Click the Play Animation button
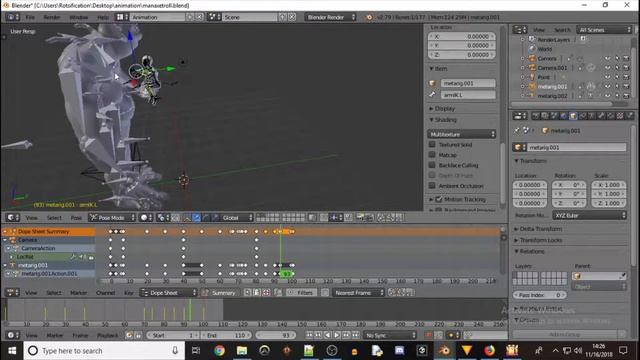Screen dimensions: 640x360 337,336
